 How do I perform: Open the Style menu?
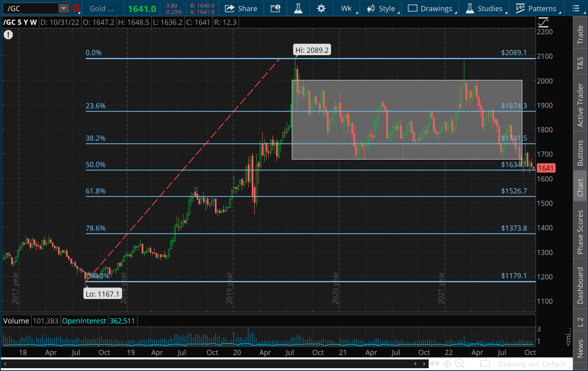383,8
